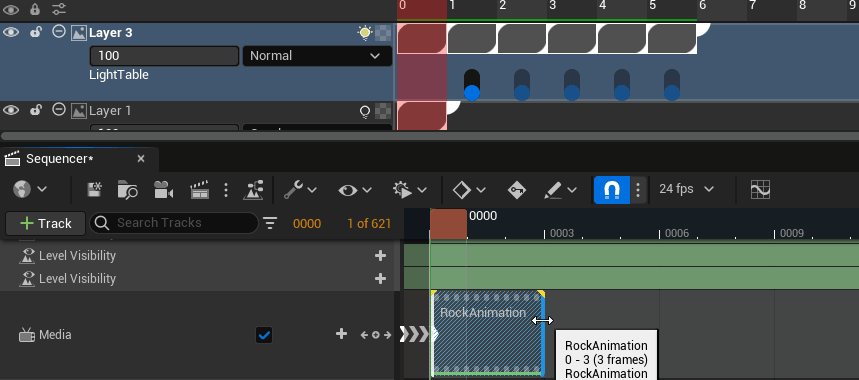Enable Layer 1 onion skin light bulb

[365, 112]
